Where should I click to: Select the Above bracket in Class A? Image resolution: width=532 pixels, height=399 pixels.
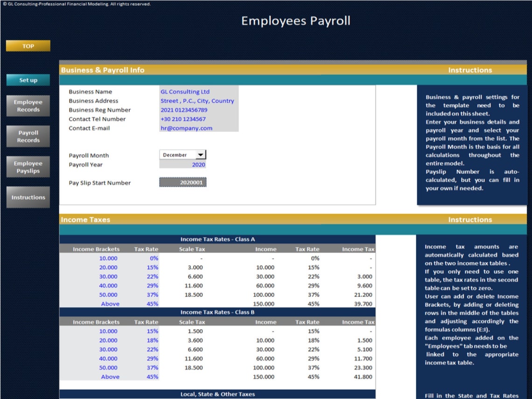[110, 304]
